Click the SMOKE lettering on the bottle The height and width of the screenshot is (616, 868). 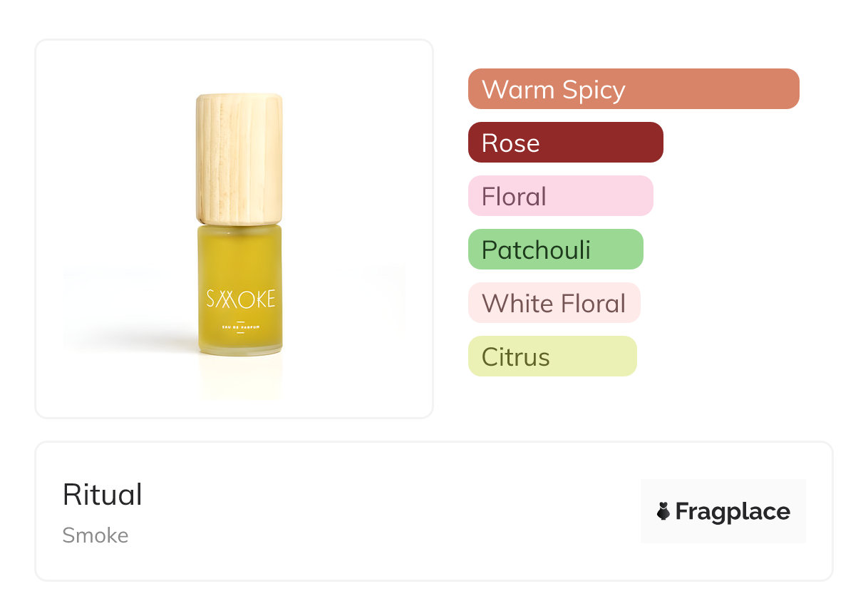point(240,298)
